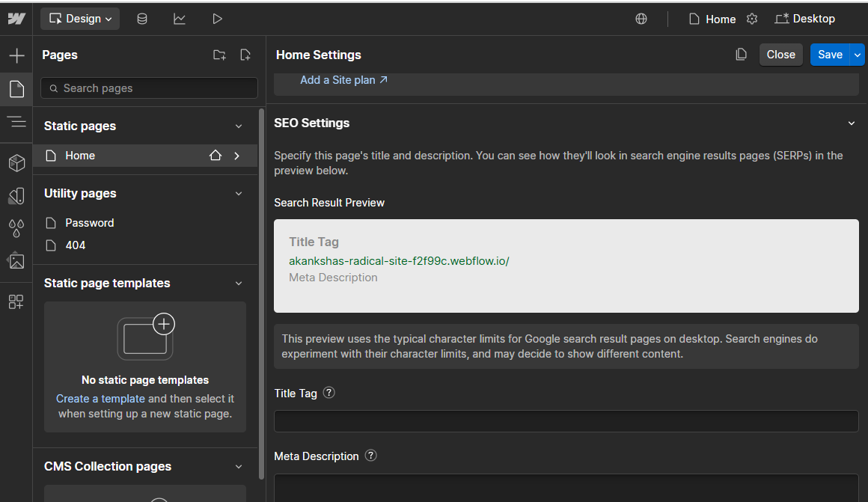This screenshot has height=502, width=868.
Task: Open the CMS database icon
Action: pyautogui.click(x=142, y=19)
